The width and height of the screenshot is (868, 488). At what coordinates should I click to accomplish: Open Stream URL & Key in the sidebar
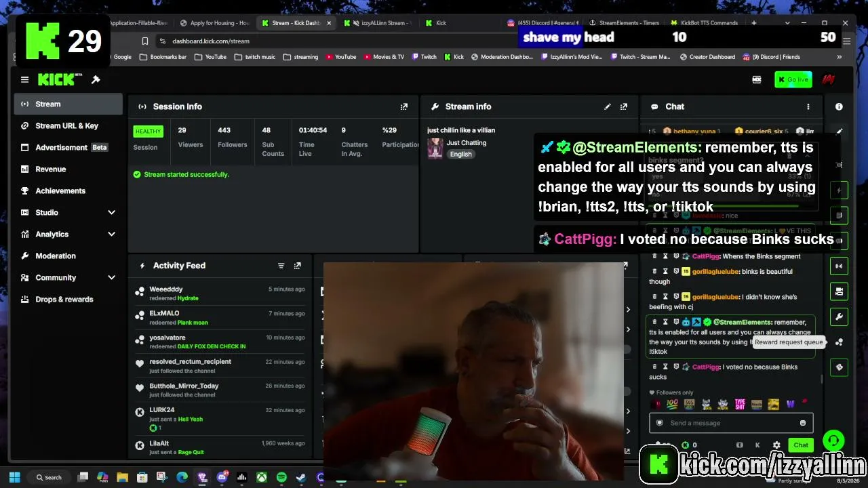pos(68,125)
